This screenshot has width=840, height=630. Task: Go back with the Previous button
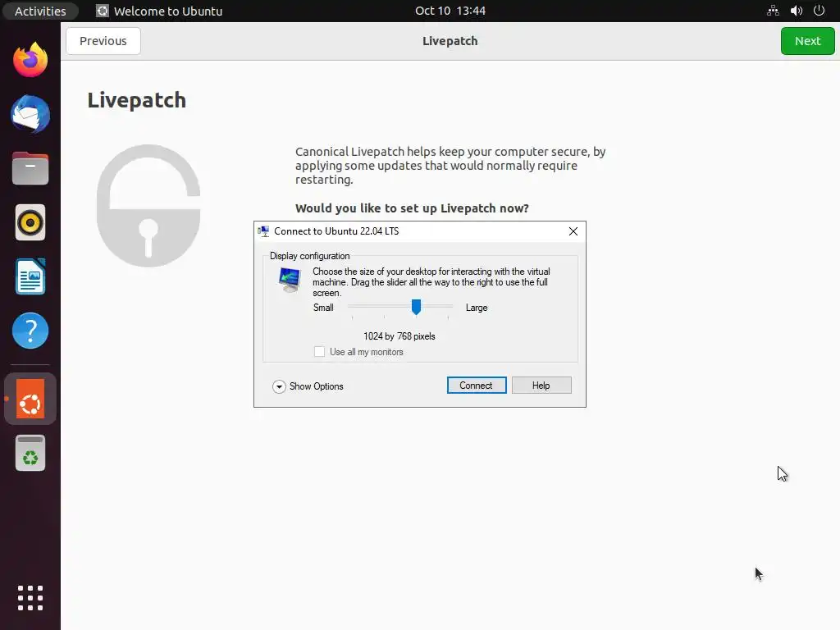[103, 41]
